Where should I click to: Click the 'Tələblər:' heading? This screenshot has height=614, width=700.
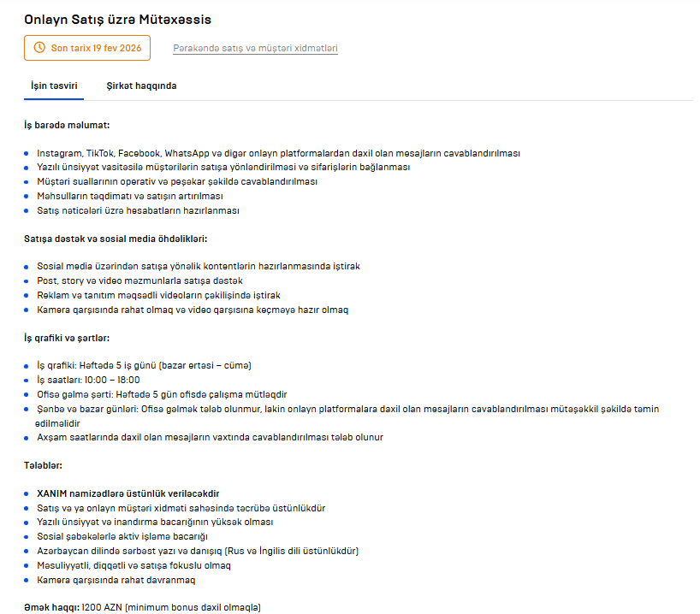(x=44, y=465)
